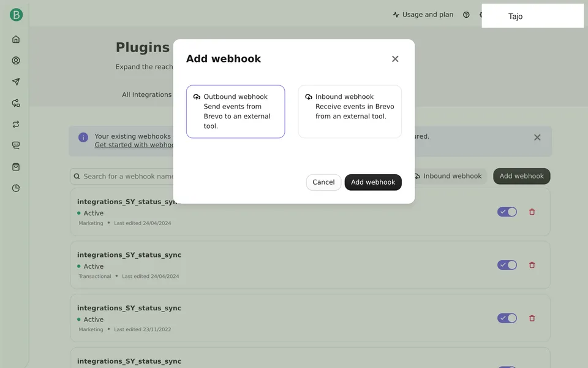The width and height of the screenshot is (588, 368).
Task: Click the Plugins page heading
Action: tap(143, 47)
